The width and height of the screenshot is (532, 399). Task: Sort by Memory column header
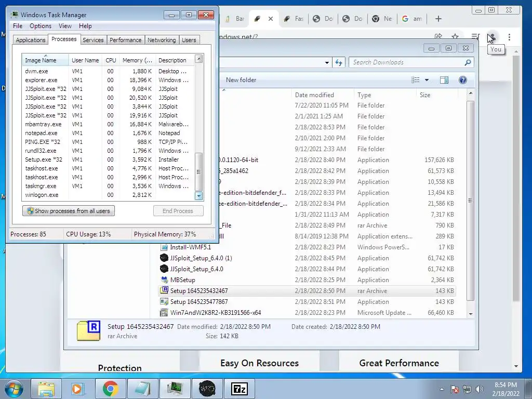(137, 60)
